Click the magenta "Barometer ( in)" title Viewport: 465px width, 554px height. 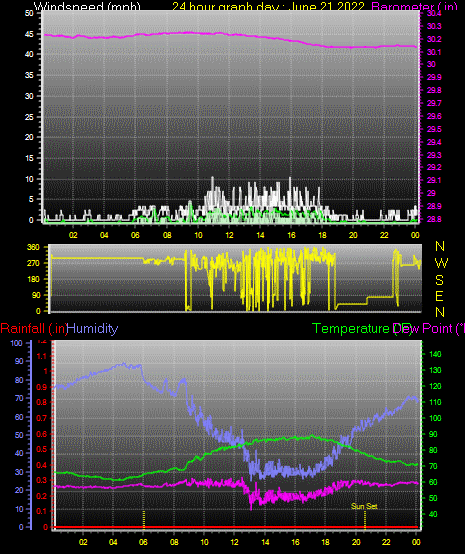[x=414, y=6]
